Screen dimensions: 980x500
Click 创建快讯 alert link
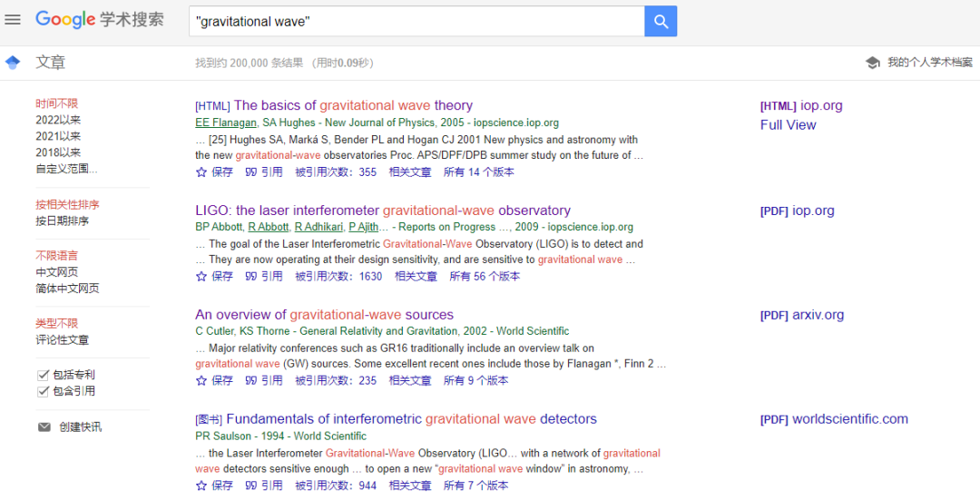[80, 427]
